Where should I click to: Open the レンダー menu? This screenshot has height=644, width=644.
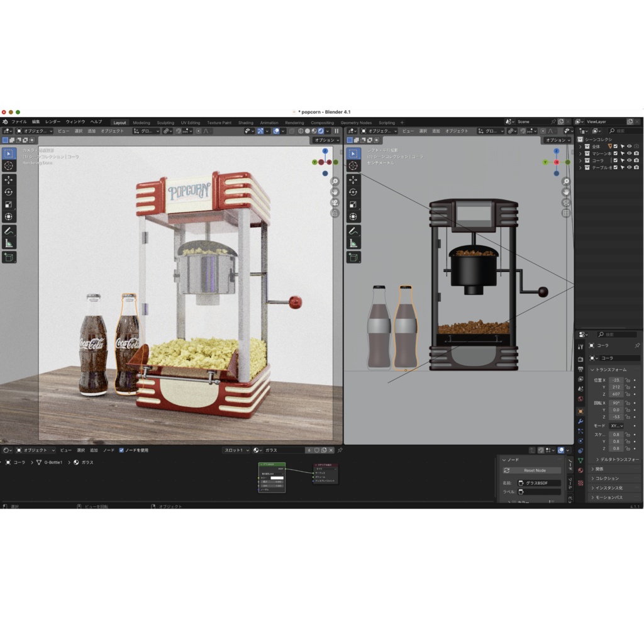pos(53,122)
